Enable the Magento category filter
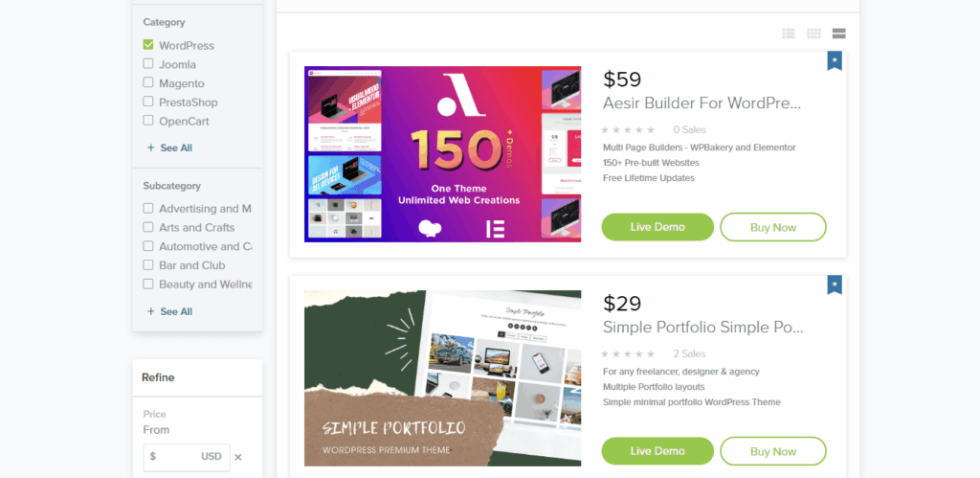The image size is (980, 478). pos(148,82)
